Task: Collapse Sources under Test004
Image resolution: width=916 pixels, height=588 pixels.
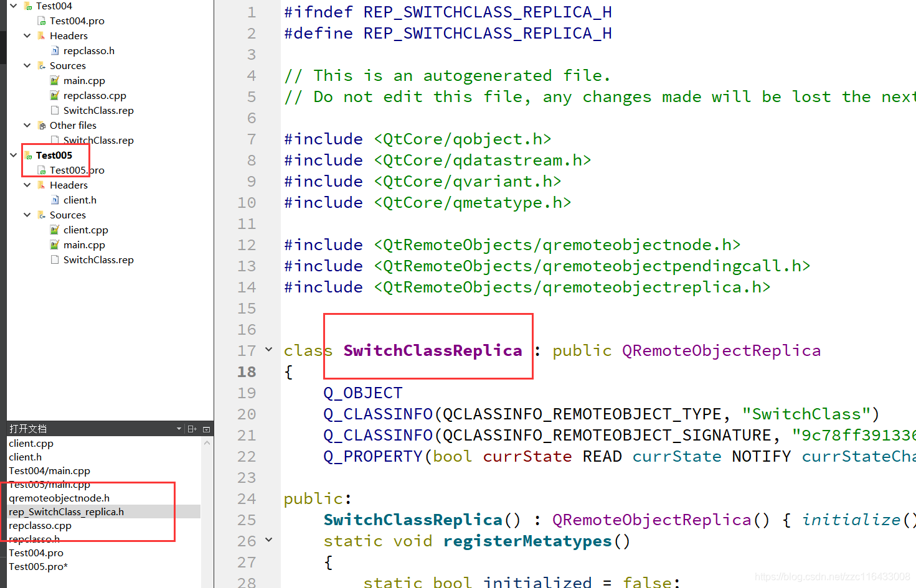Action: (x=27, y=65)
